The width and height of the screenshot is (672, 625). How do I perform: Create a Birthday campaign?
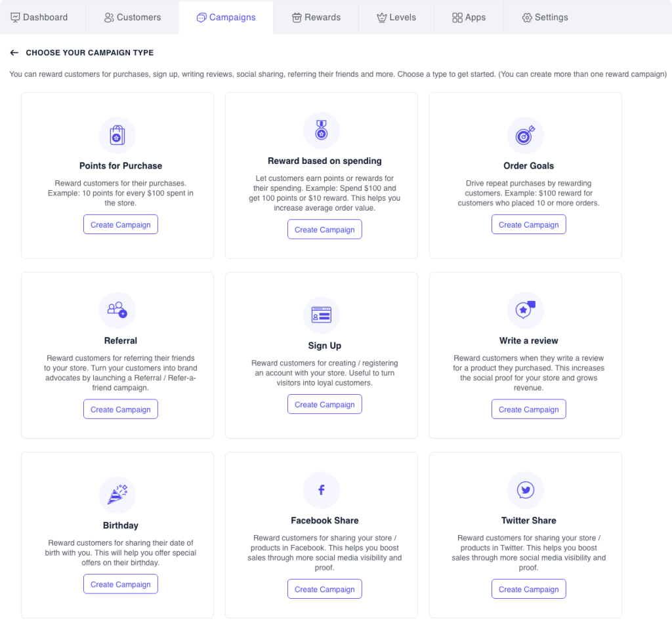(x=120, y=584)
